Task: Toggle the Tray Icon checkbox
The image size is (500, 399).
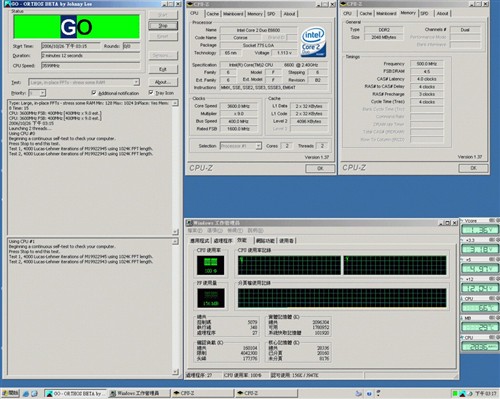Action: click(x=151, y=92)
